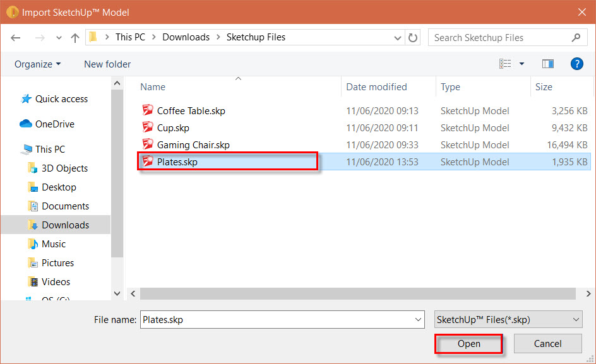Select Gaming Chair.skp file

point(193,145)
